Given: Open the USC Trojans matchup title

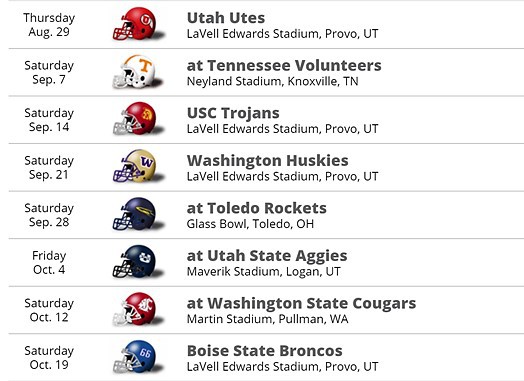Looking at the screenshot, I should (233, 113).
